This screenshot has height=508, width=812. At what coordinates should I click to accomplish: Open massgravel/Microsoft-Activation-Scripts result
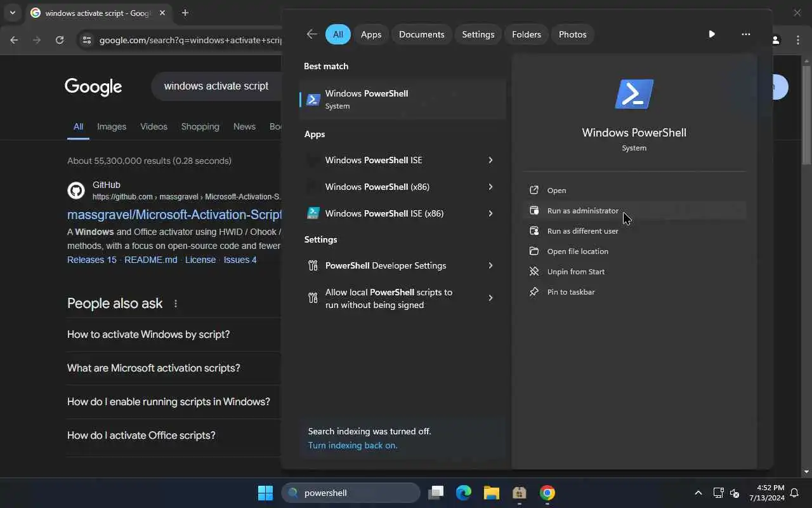click(x=174, y=215)
